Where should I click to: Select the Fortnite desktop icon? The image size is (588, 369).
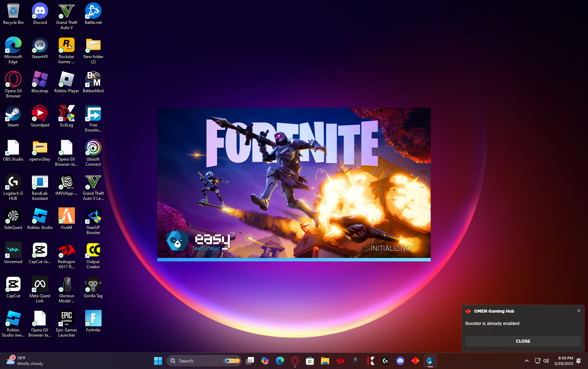click(93, 322)
